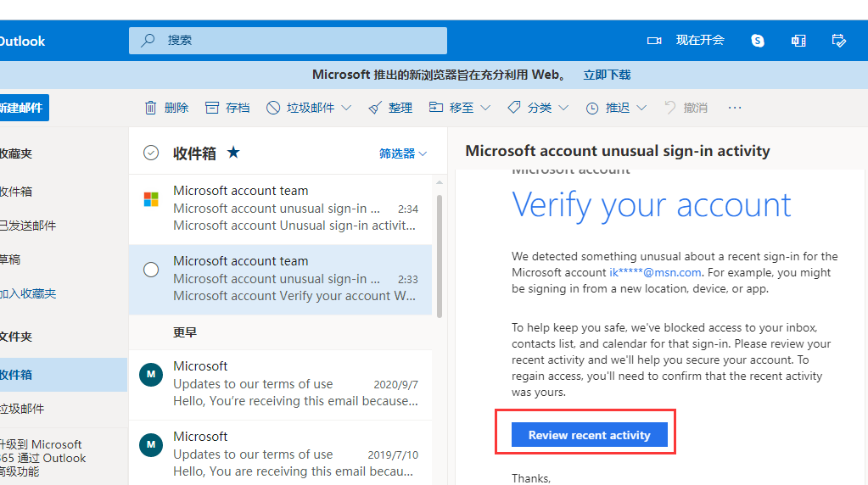Open the 垃圾邮件 folder in sidebar

(x=22, y=409)
